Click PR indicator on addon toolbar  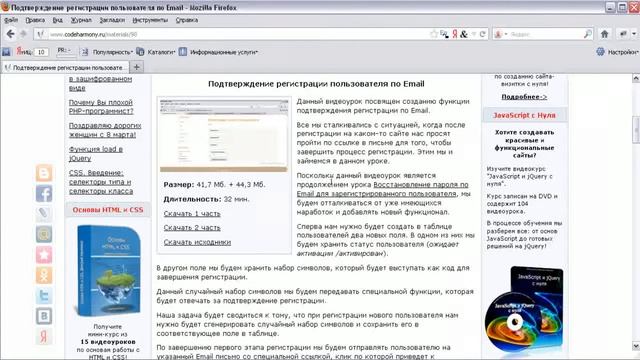click(x=65, y=51)
